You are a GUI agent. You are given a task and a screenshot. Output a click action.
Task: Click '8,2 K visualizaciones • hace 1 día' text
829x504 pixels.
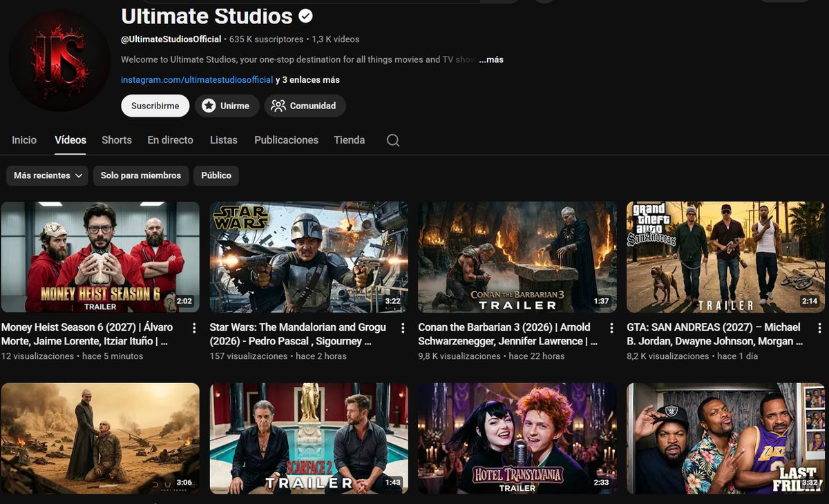[x=692, y=356]
